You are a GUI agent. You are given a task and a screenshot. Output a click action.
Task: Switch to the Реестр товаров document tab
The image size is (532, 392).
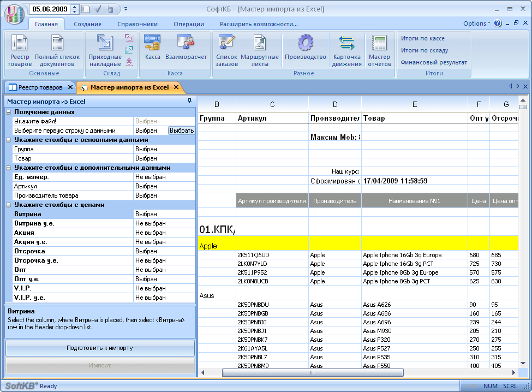[40, 87]
